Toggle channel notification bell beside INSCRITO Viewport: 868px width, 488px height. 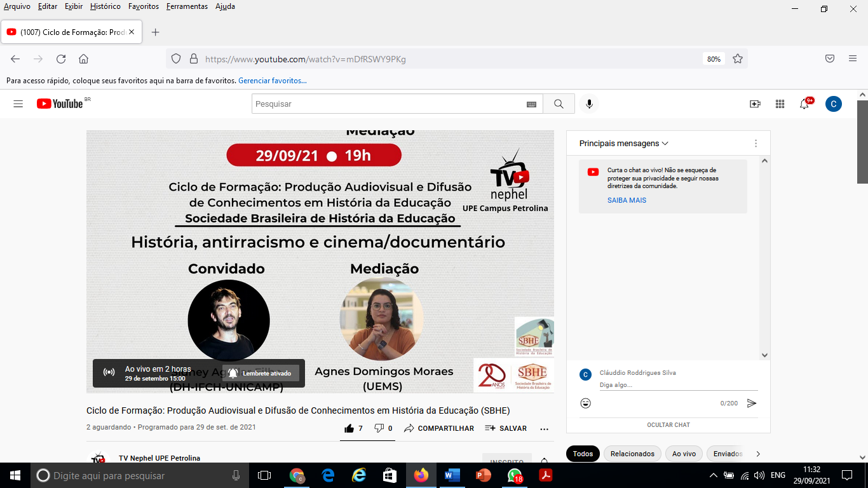tap(544, 462)
